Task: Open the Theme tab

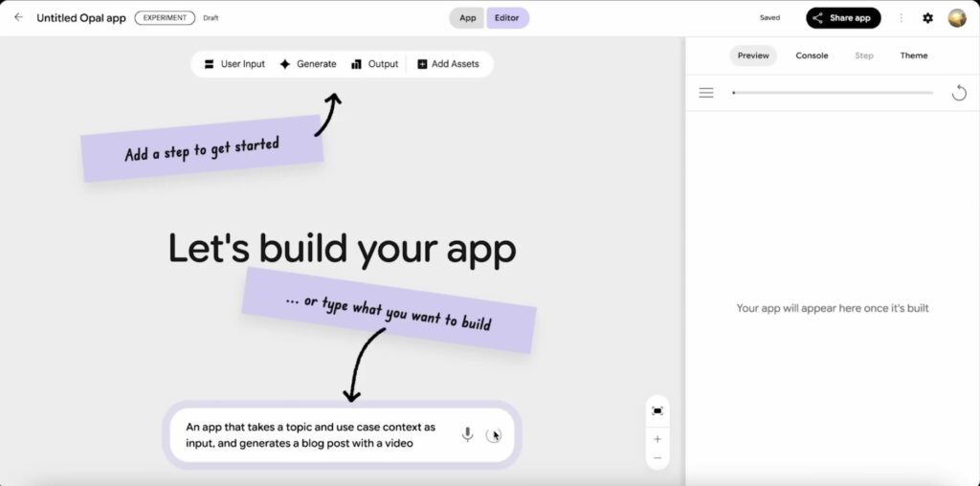Action: click(914, 55)
